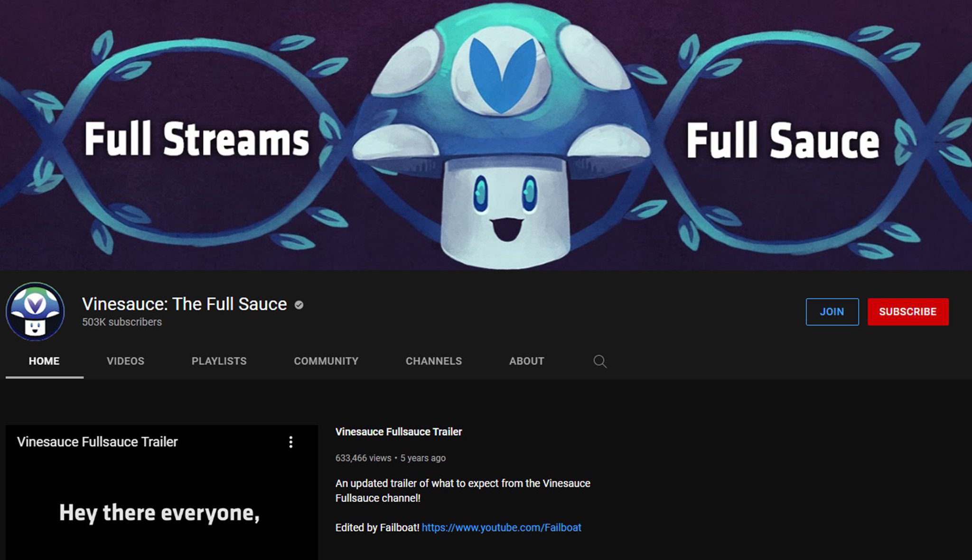Click the Vinesauce channel avatar icon
This screenshot has height=560, width=972.
pos(35,311)
